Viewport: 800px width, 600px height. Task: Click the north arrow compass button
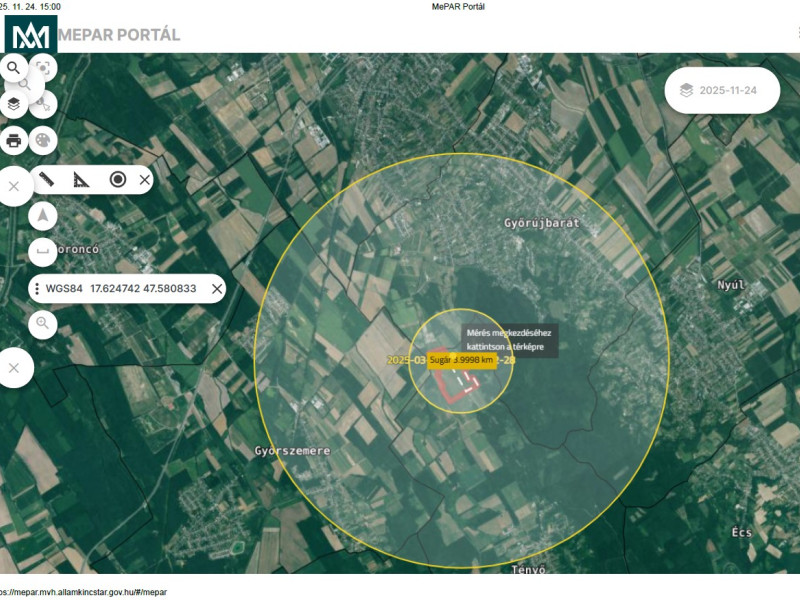click(43, 216)
